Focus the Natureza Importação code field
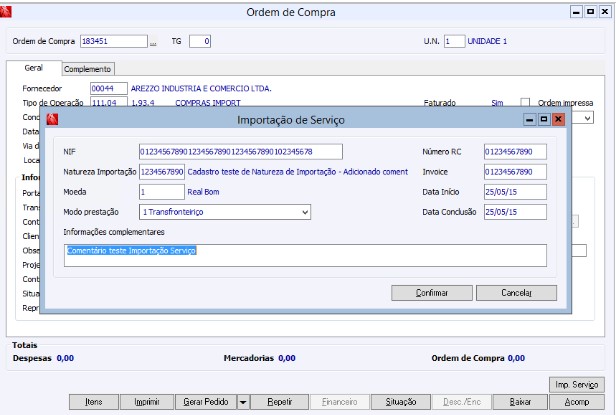The height and width of the screenshot is (415, 616). click(162, 172)
